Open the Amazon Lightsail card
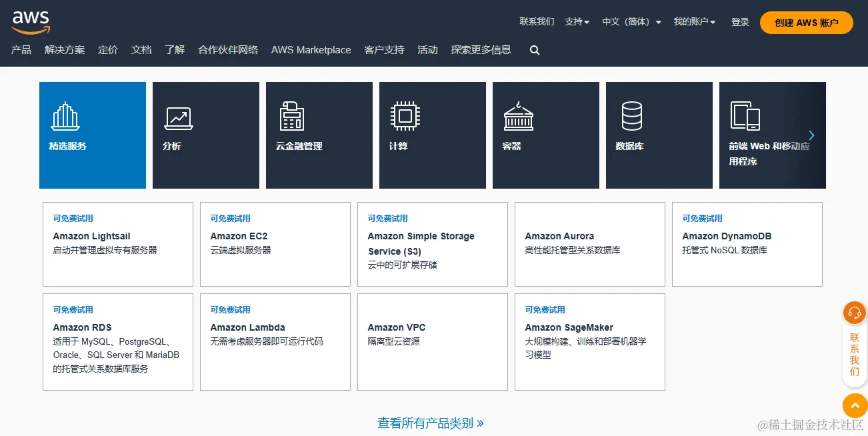This screenshot has height=436, width=868. click(118, 244)
